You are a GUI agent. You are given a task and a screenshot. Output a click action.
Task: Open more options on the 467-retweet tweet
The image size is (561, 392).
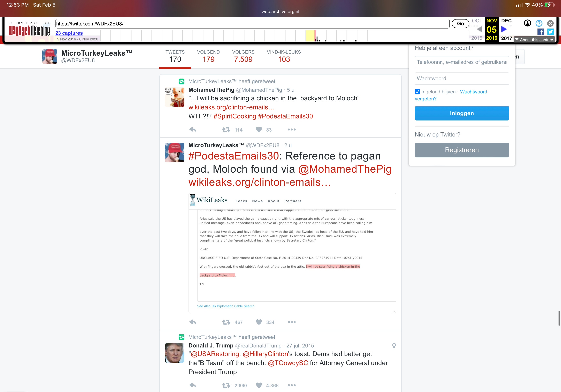(292, 322)
